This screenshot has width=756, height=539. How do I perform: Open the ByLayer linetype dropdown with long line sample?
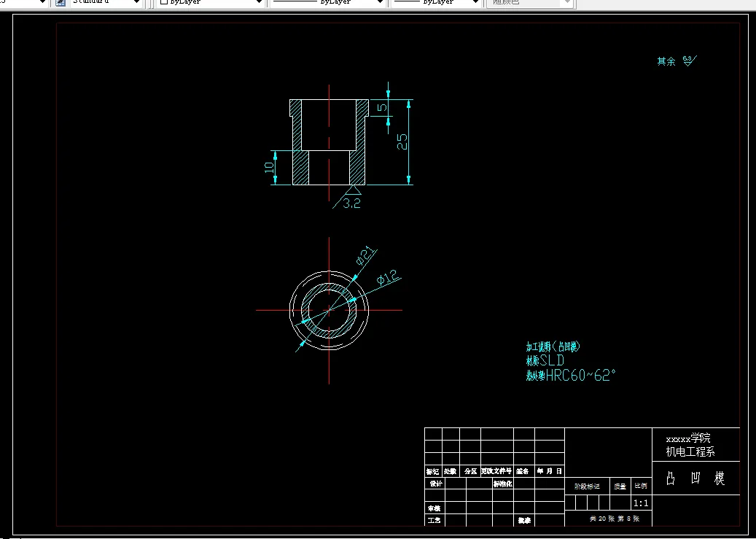point(327,2)
